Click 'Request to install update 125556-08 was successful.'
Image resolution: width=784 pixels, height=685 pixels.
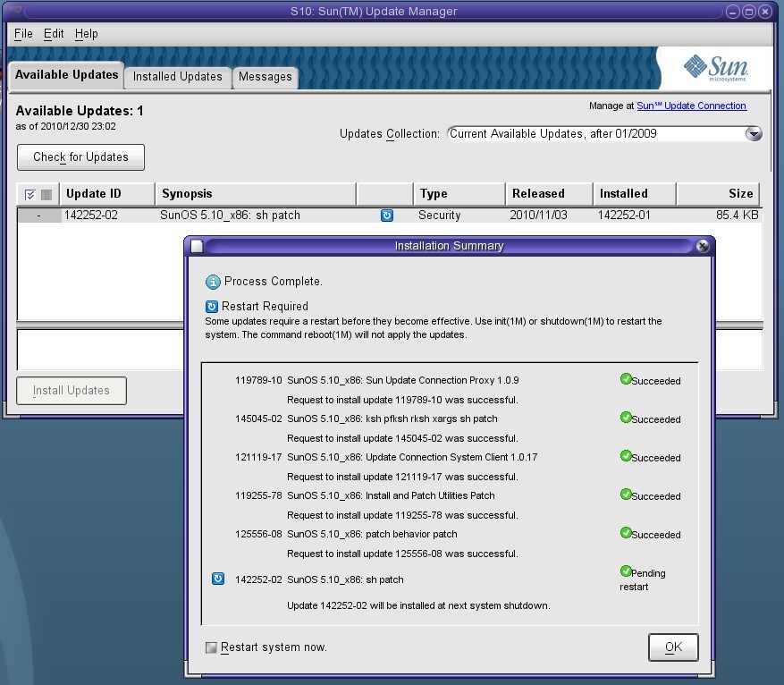402,554
